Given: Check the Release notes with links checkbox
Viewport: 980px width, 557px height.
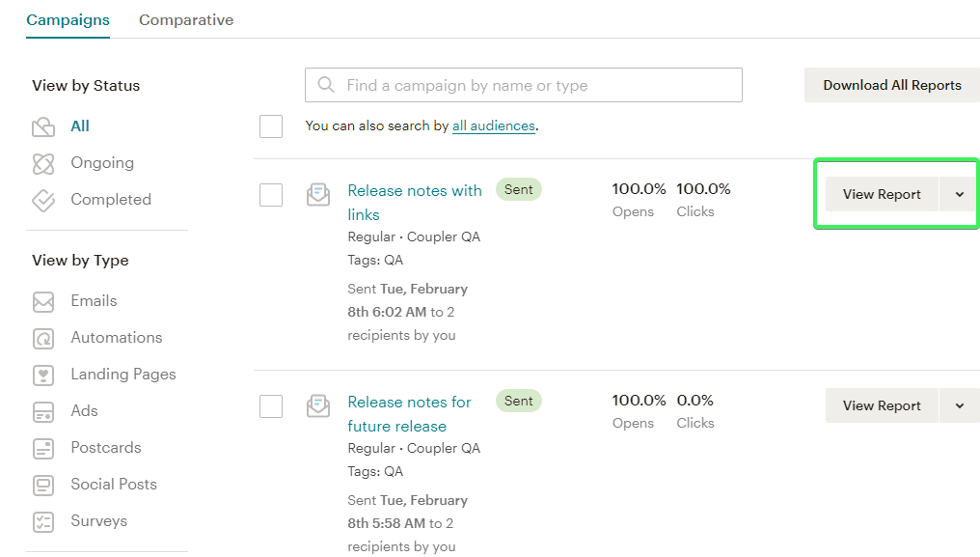Looking at the screenshot, I should [271, 195].
